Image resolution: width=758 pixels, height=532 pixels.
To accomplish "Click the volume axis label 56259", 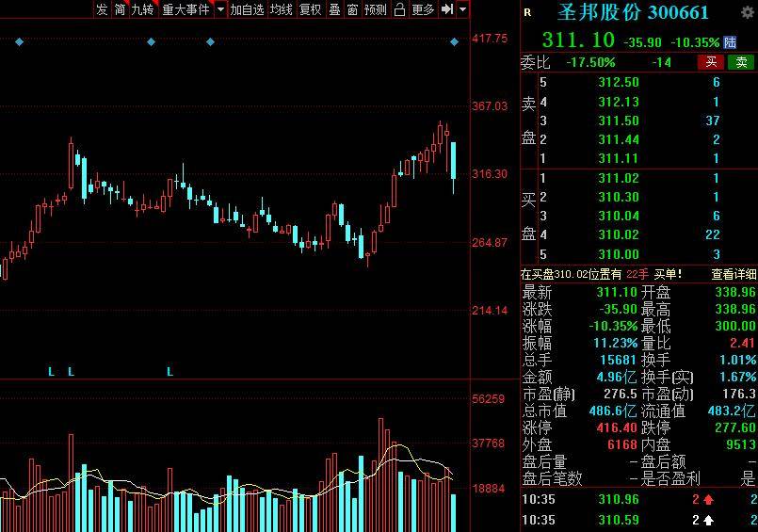I will (489, 399).
